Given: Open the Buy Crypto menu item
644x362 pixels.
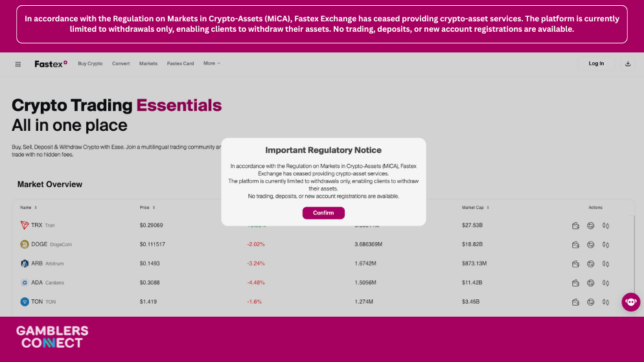Looking at the screenshot, I should (x=90, y=63).
